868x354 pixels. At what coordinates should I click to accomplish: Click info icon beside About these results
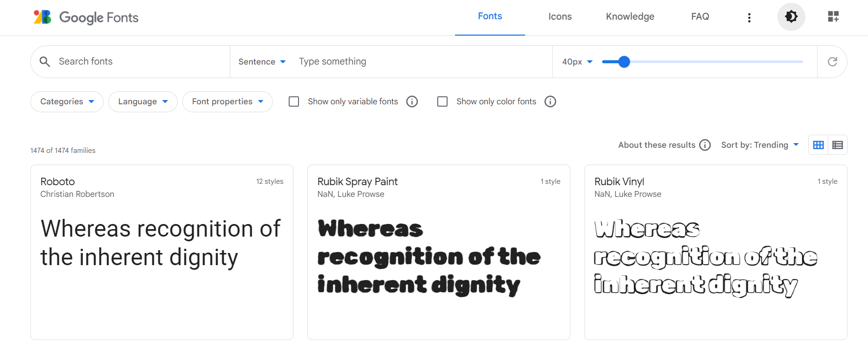pyautogui.click(x=705, y=145)
